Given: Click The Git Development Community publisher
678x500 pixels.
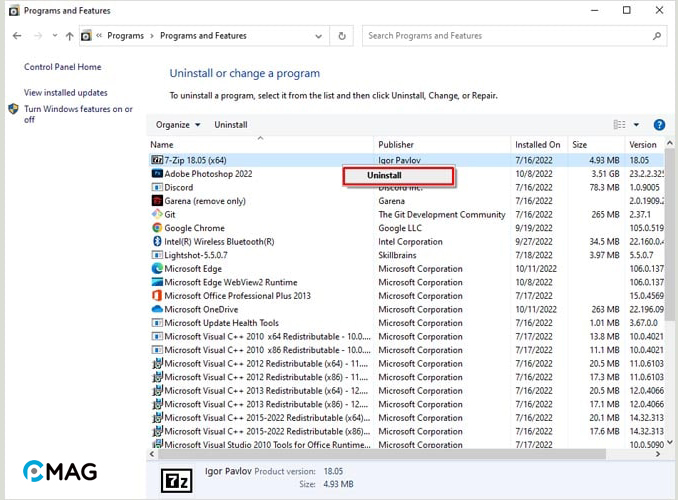Looking at the screenshot, I should tap(441, 215).
